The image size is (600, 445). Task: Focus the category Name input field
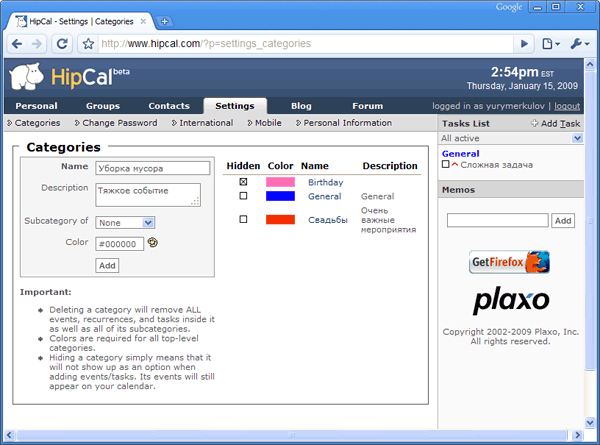[x=153, y=168]
